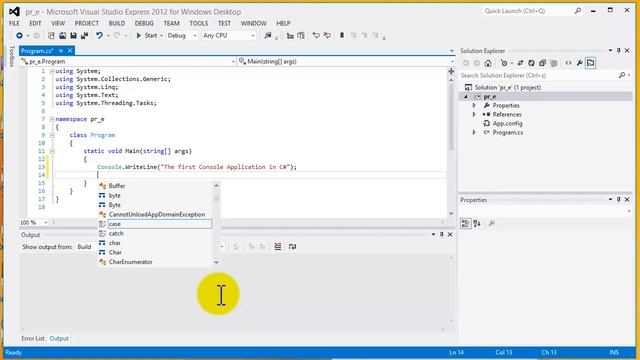The image size is (640, 360).
Task: Click the green Start debugging arrow
Action: click(139, 36)
